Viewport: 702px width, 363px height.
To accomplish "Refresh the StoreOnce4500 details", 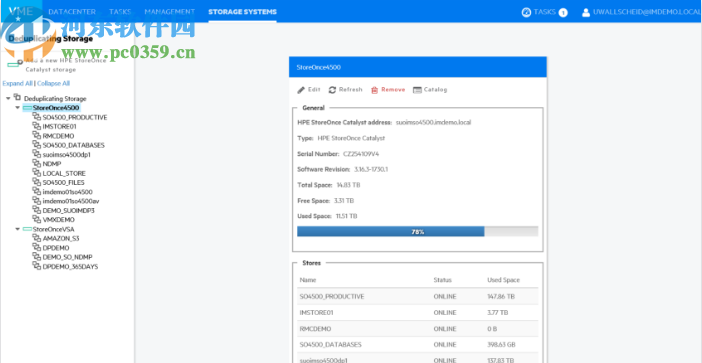I will tap(345, 90).
